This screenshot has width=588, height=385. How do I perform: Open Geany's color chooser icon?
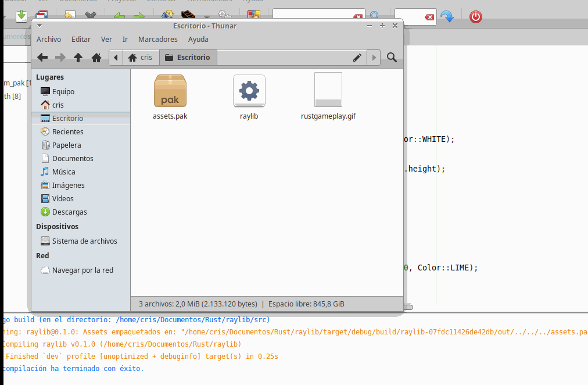point(254,15)
